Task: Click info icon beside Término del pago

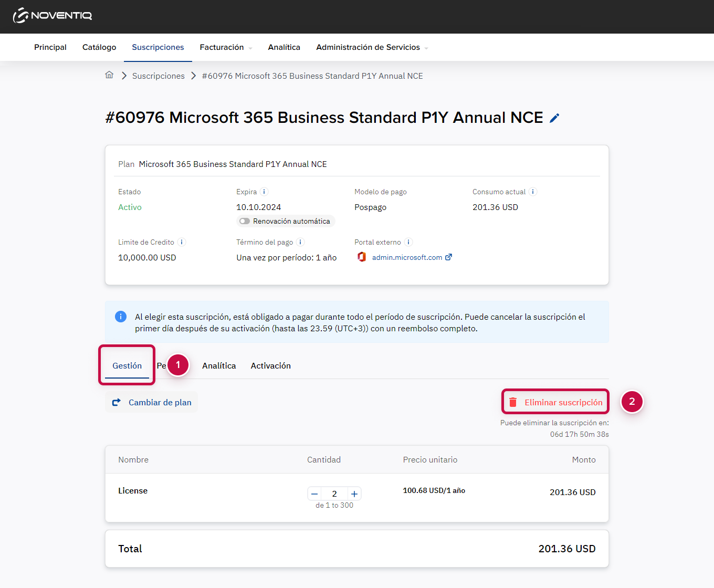Action: coord(300,242)
